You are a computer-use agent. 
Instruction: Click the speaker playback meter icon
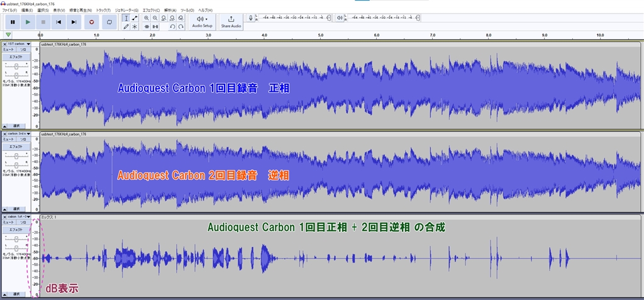340,18
